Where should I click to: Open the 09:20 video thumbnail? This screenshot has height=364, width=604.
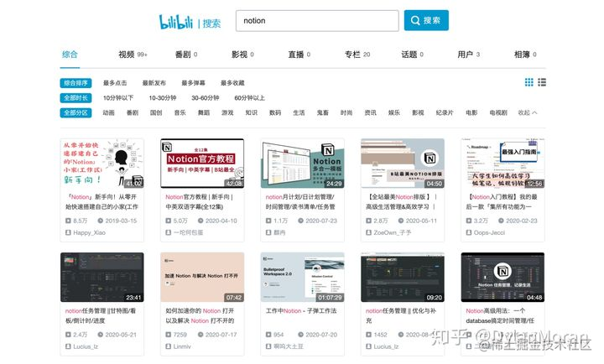pyautogui.click(x=403, y=278)
